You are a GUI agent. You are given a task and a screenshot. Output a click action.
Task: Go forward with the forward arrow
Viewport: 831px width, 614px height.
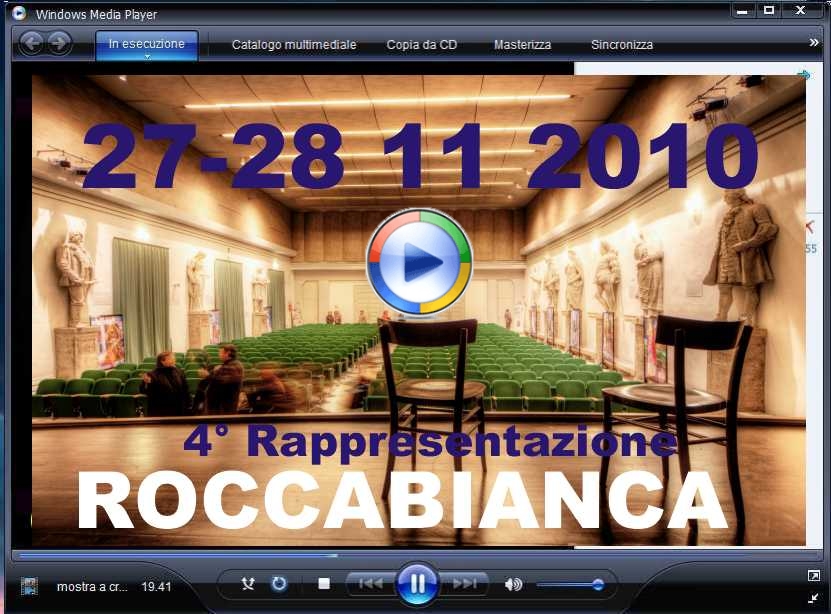[x=59, y=43]
